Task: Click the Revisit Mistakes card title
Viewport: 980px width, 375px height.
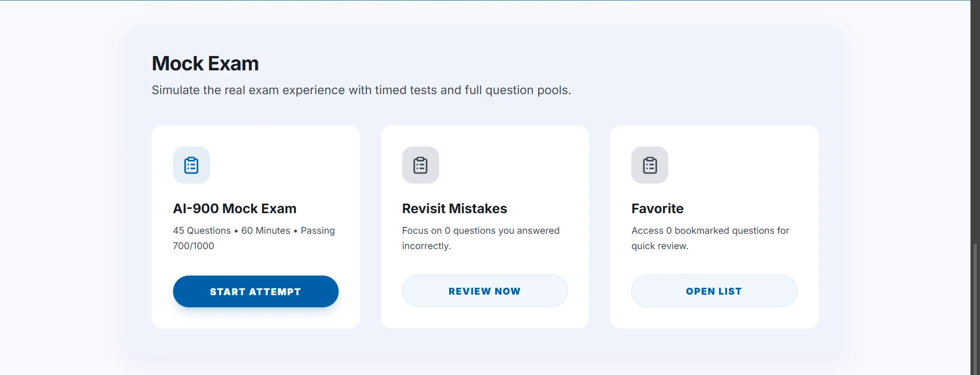Action: (455, 208)
